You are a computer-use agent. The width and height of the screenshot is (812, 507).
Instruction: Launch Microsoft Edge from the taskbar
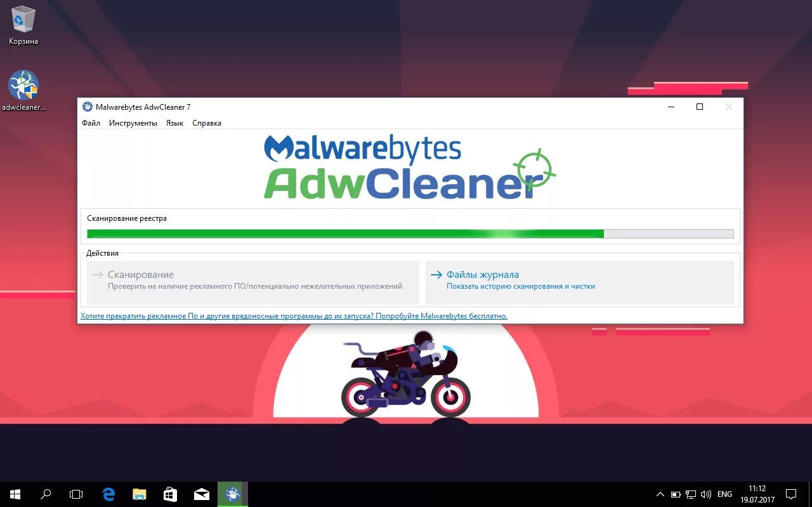tap(108, 494)
